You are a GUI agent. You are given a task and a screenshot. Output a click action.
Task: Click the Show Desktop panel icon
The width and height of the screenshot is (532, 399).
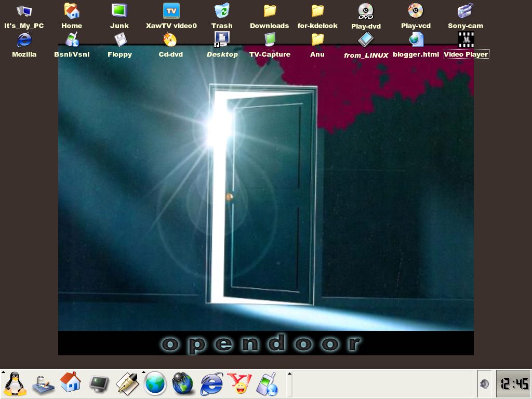click(44, 385)
